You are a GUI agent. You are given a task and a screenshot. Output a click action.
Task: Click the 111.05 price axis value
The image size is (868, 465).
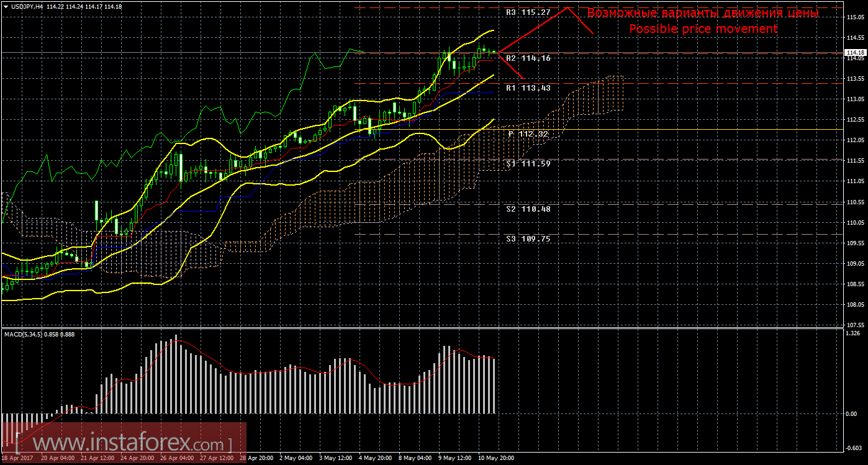pos(854,181)
